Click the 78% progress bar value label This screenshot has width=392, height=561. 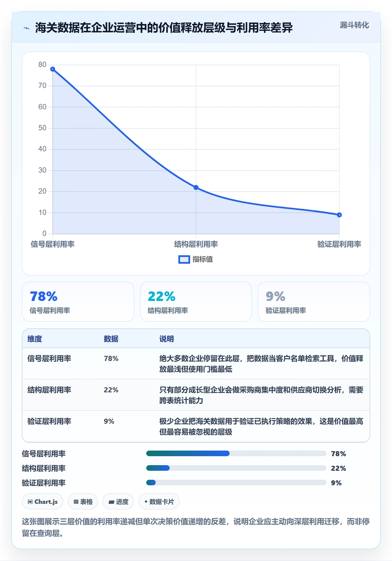pos(339,454)
